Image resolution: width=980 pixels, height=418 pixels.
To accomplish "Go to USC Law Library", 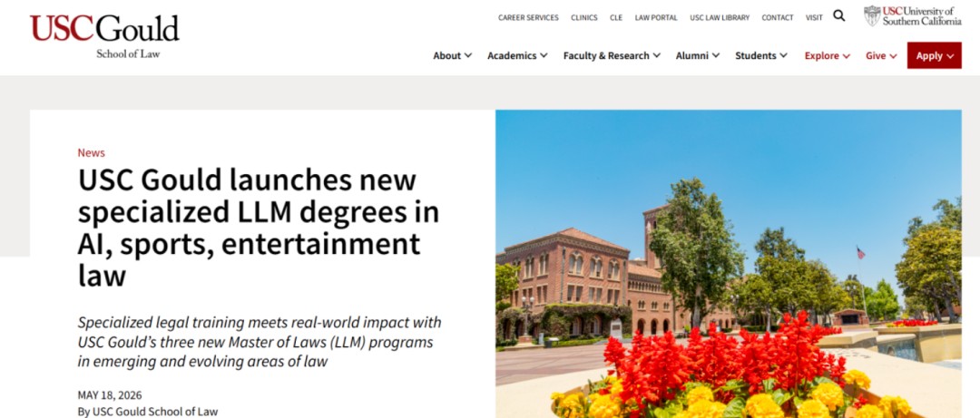I will coord(720,17).
